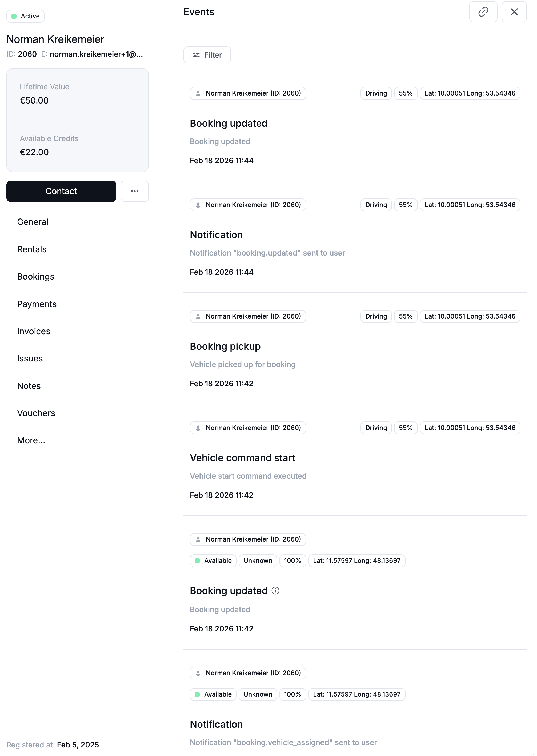View the Issues section
This screenshot has height=756, width=537.
(x=30, y=359)
